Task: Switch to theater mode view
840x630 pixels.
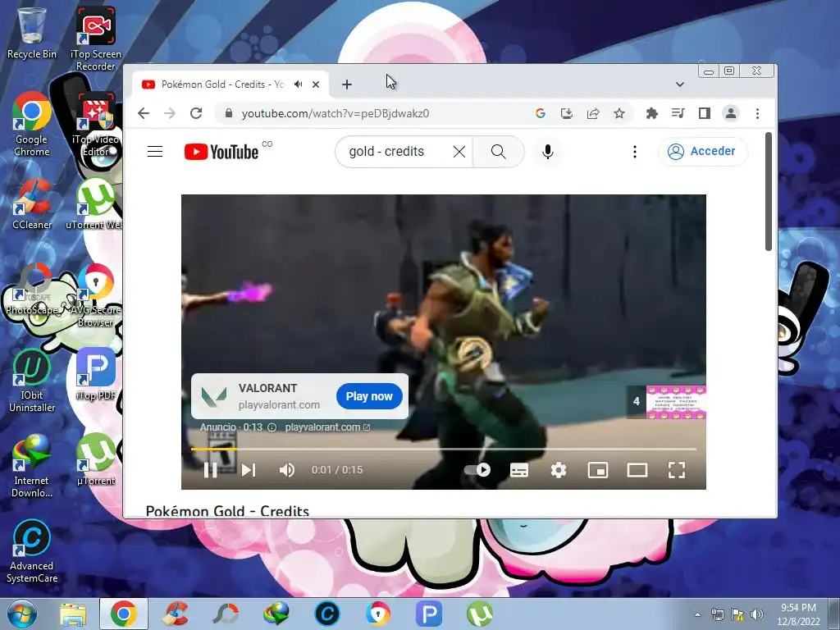Action: tap(637, 470)
